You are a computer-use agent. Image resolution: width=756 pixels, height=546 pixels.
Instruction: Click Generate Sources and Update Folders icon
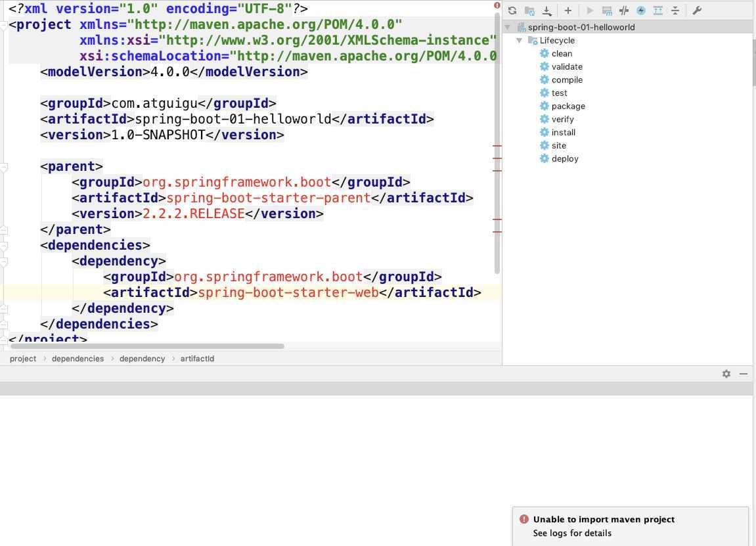(529, 11)
